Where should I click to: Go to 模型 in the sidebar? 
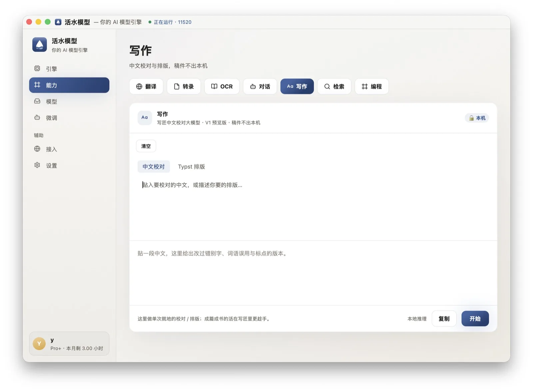(x=69, y=101)
